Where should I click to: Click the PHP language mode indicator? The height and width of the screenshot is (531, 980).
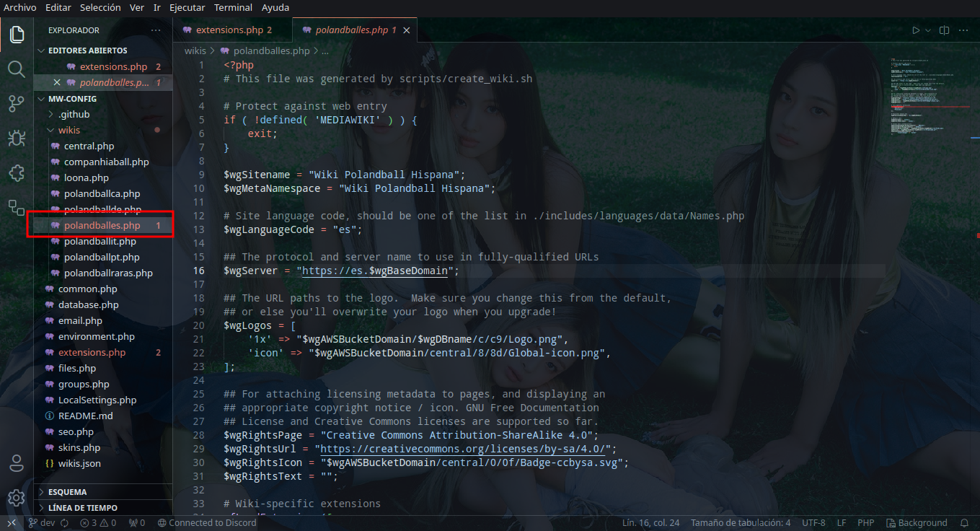click(865, 523)
